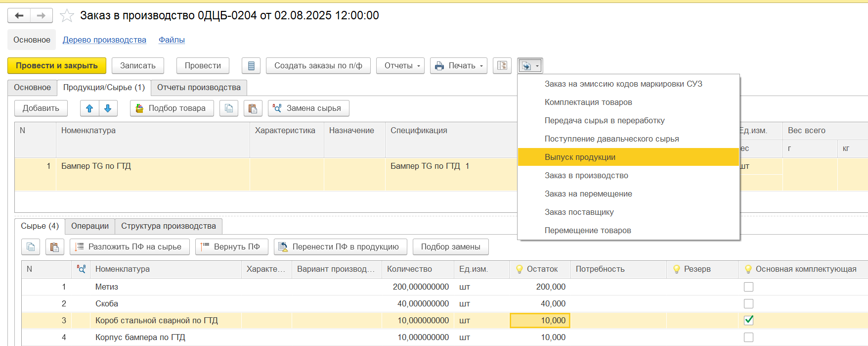
Task: Click the document movements list icon
Action: point(251,66)
